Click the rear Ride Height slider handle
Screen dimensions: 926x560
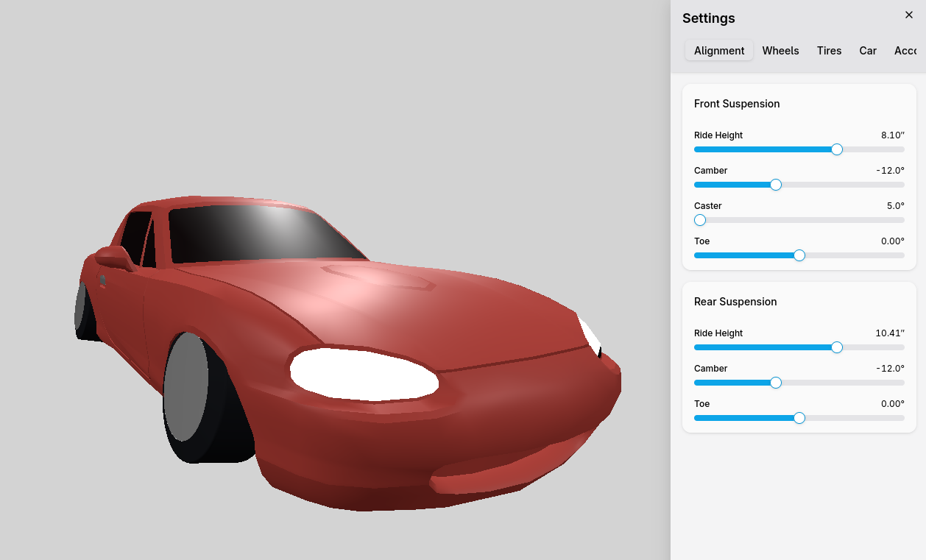pos(836,347)
